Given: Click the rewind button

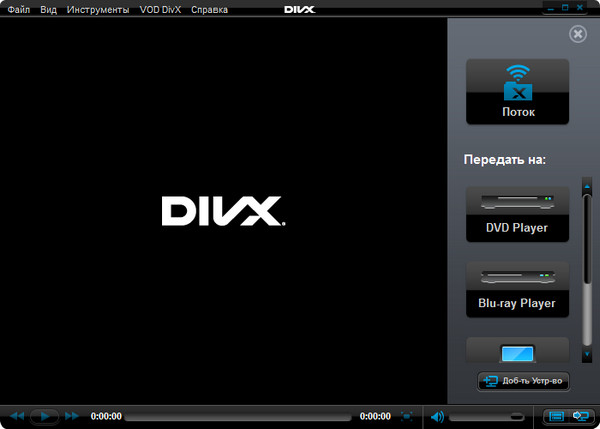Looking at the screenshot, I should [17, 416].
